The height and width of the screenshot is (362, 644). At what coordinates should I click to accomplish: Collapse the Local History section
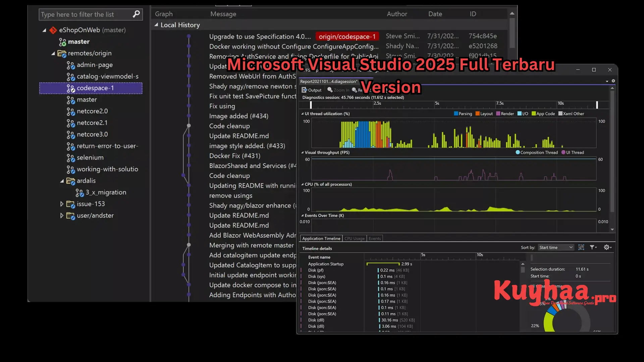click(x=156, y=25)
